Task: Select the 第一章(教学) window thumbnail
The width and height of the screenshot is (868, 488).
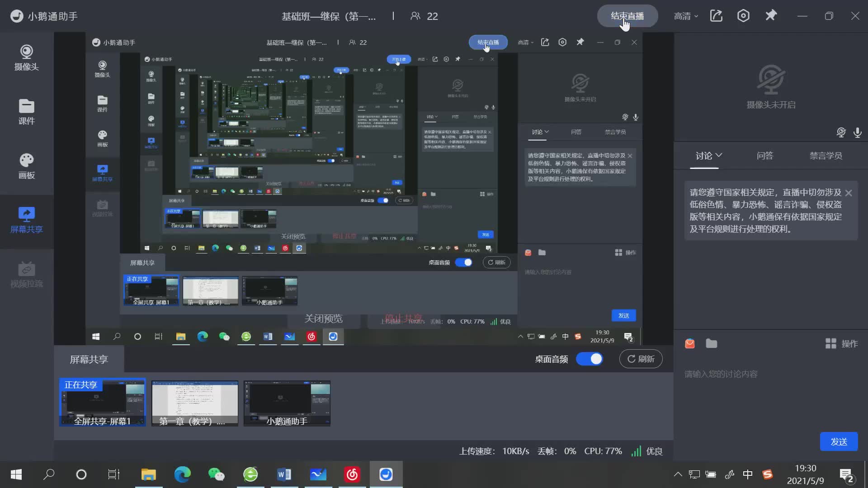Action: 195,403
